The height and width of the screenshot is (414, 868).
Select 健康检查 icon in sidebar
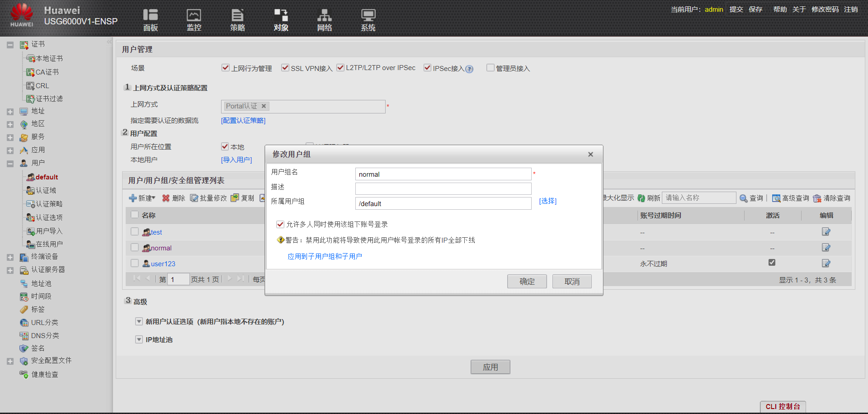click(x=24, y=374)
